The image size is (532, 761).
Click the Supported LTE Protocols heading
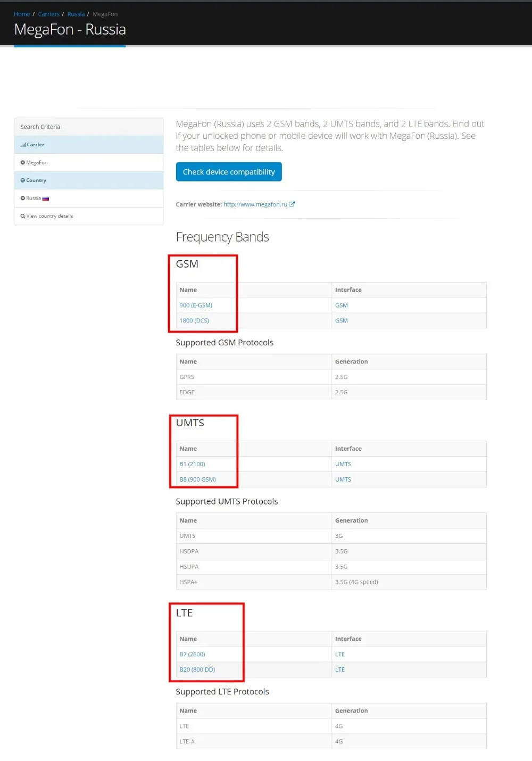click(222, 692)
